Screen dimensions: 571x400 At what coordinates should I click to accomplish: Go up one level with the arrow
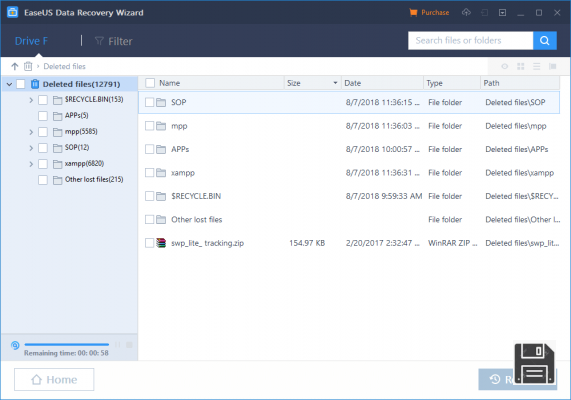click(x=15, y=66)
